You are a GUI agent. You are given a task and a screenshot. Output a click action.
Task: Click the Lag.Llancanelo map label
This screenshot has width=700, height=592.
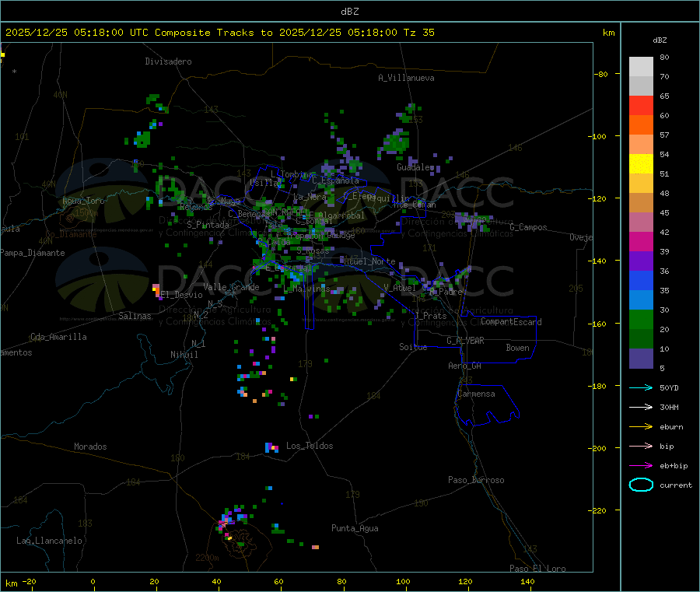point(50,541)
